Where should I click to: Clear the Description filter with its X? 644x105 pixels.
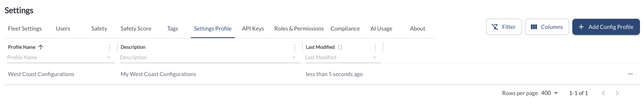[294, 57]
